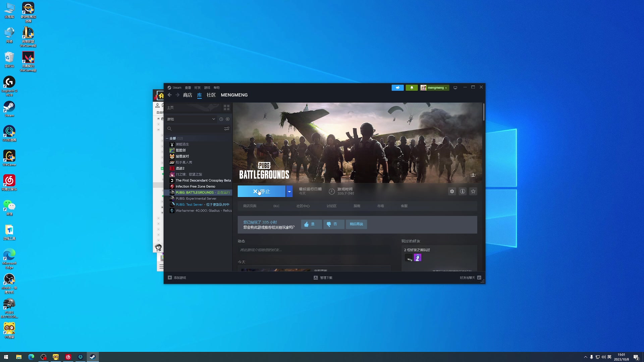Open MENGMENG profile tab
The height and width of the screenshot is (362, 644).
(x=234, y=95)
